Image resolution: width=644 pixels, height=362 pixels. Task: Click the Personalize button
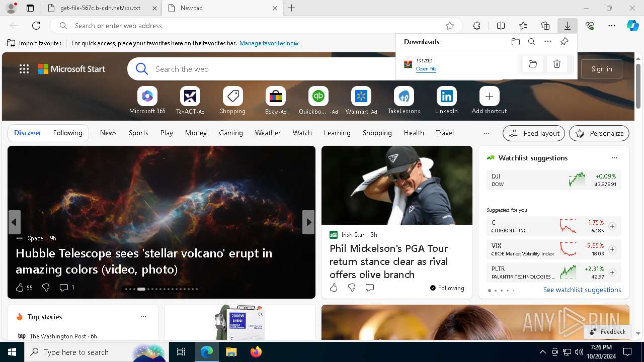pos(599,133)
